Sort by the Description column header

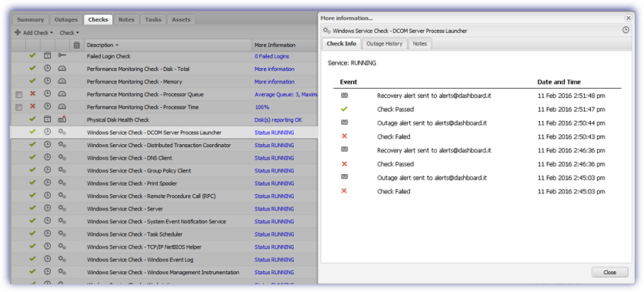point(168,45)
